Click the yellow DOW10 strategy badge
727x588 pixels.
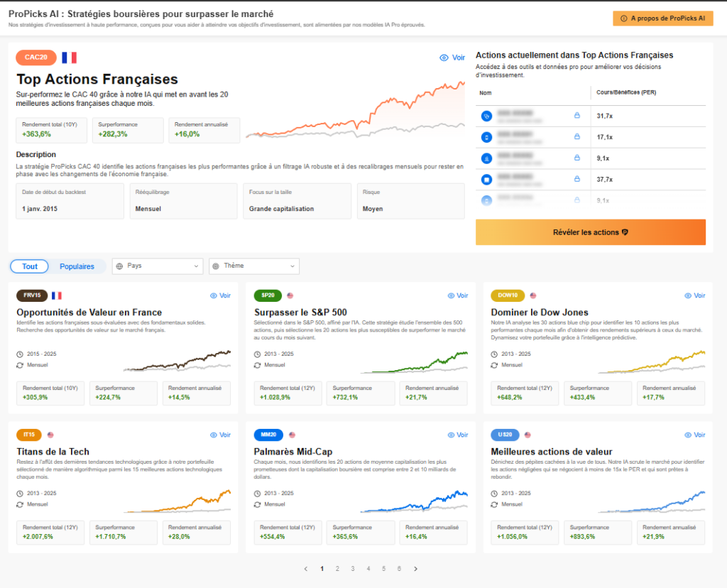[x=508, y=295]
